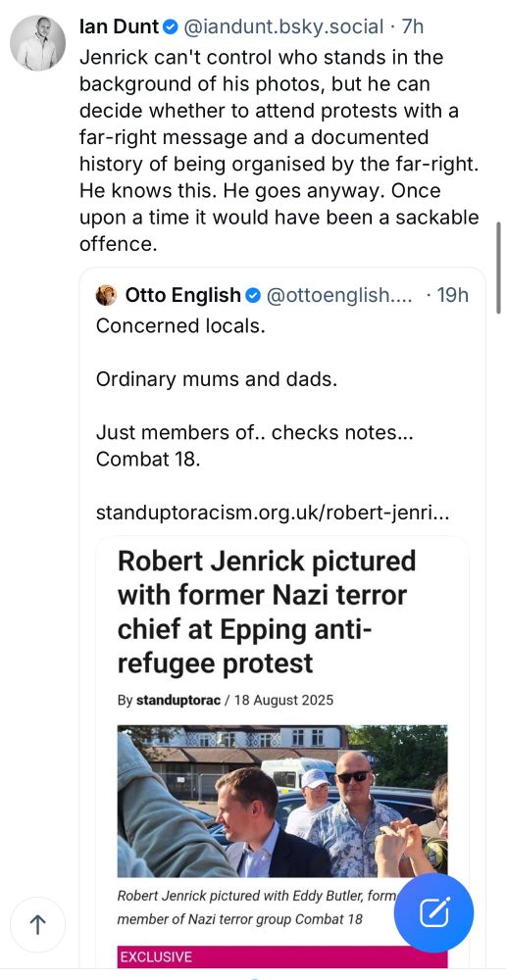Tap the scroll-to-top arrow button
Screen dimensions: 506x980
point(37,924)
